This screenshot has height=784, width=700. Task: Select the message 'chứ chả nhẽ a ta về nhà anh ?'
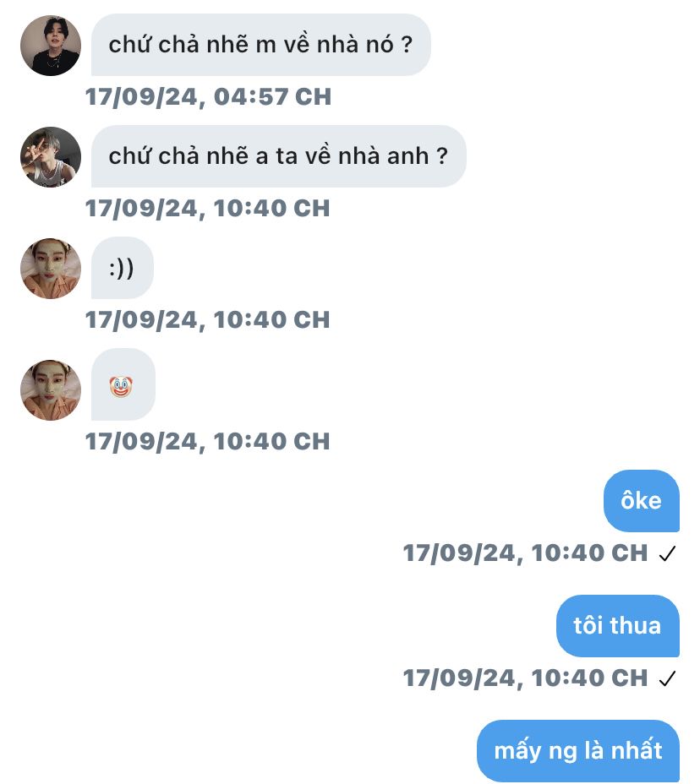278,156
